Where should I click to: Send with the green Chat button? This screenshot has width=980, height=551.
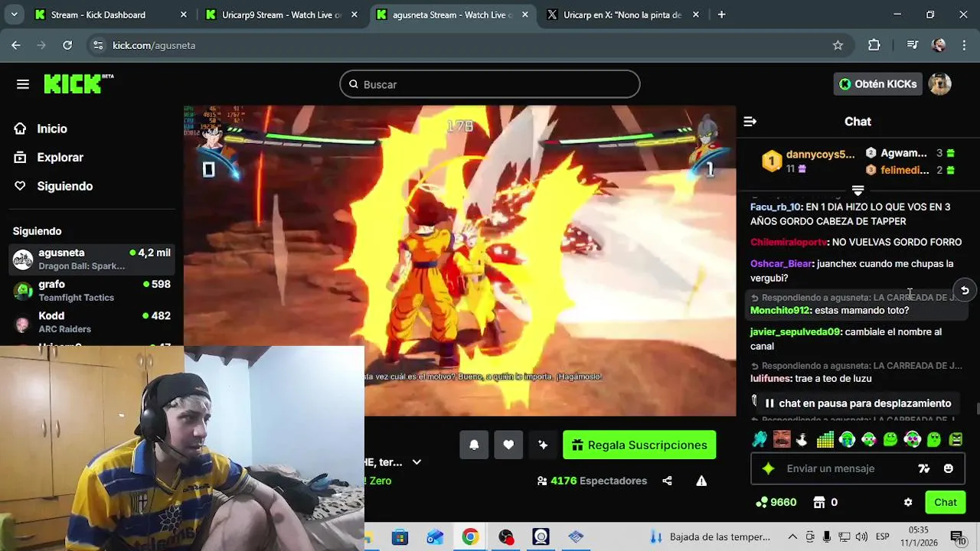point(945,503)
